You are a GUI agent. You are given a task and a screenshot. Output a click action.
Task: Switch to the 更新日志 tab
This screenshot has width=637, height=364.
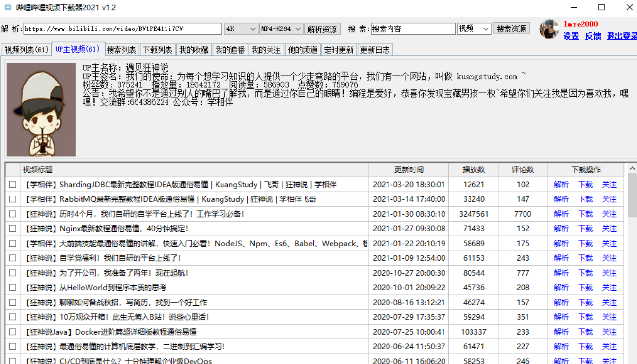(x=375, y=49)
